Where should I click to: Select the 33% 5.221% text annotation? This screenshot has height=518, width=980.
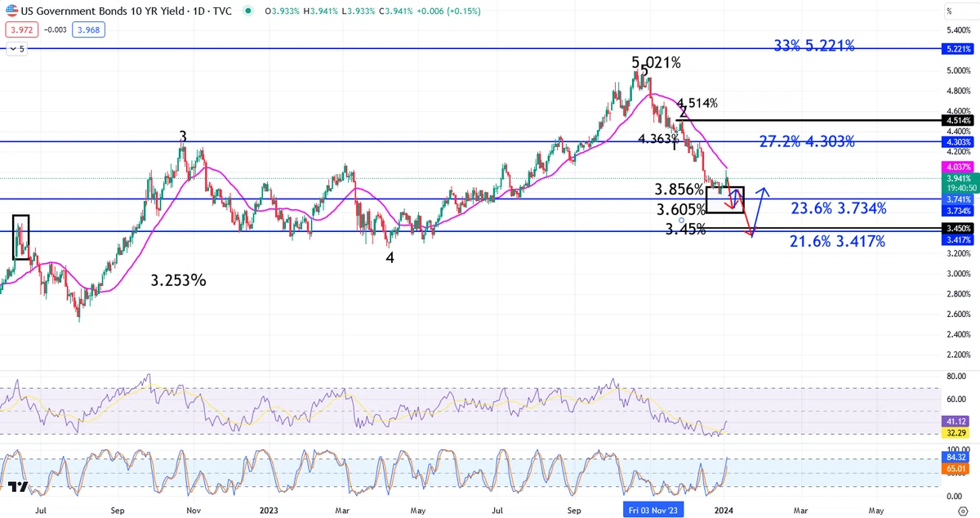point(813,47)
